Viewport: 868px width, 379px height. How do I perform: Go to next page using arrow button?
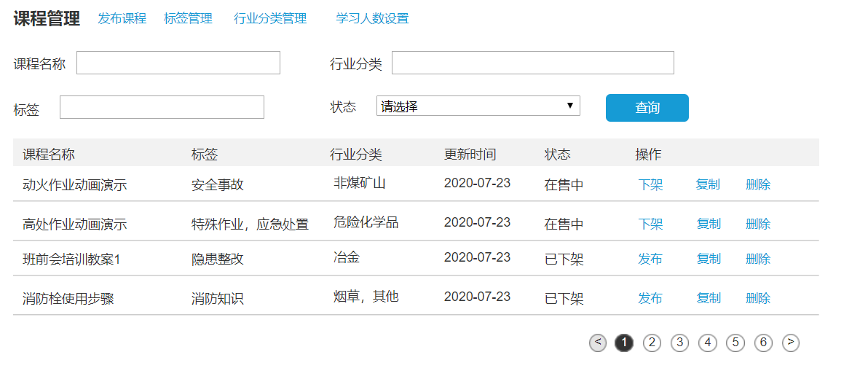[x=791, y=343]
